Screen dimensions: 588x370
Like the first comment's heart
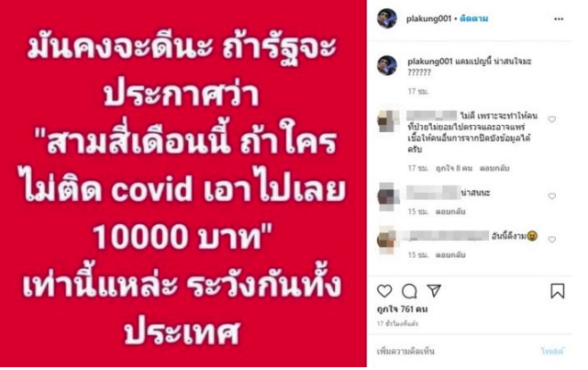click(551, 119)
